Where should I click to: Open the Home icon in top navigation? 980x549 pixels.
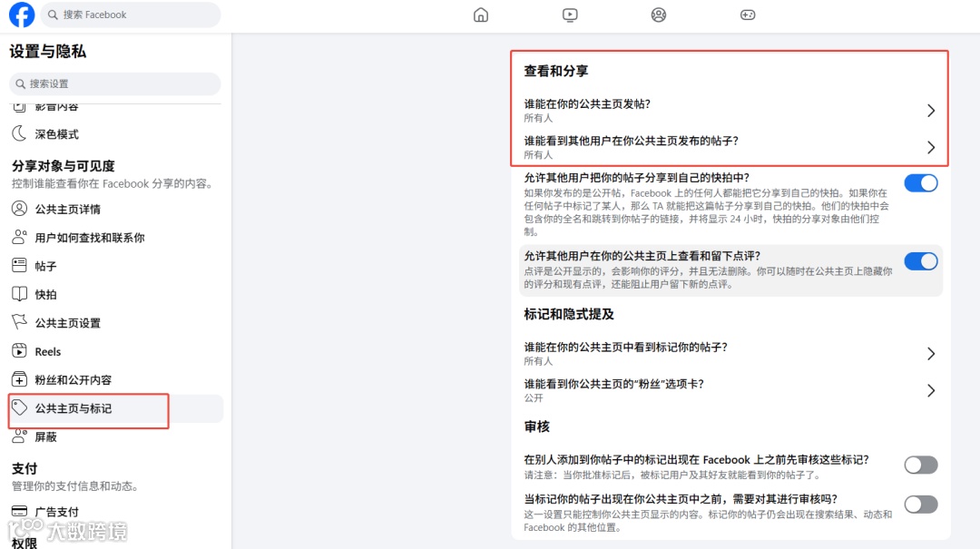click(x=481, y=15)
